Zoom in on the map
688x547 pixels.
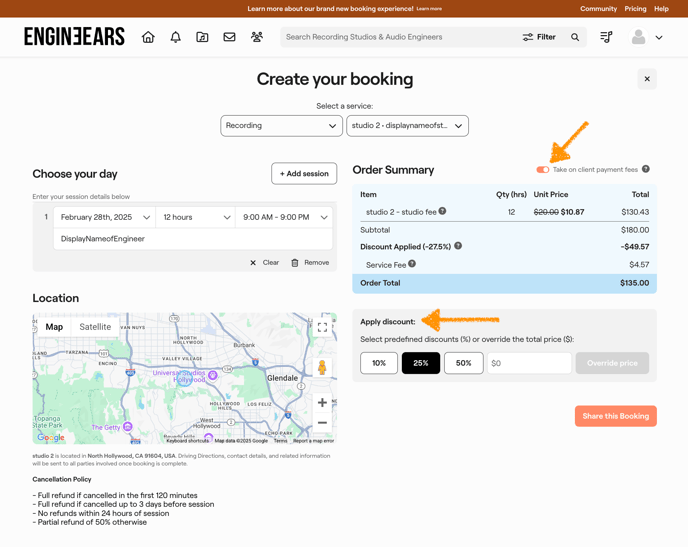pyautogui.click(x=322, y=402)
